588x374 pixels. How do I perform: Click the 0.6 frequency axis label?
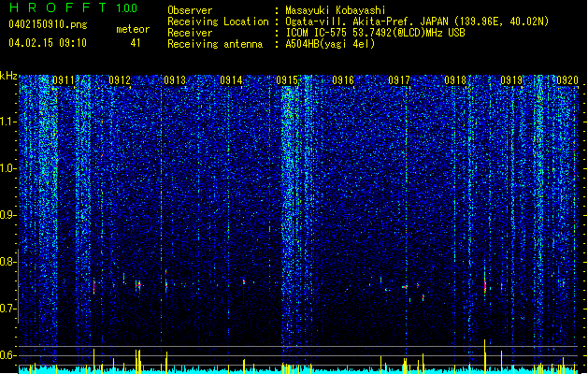(x=8, y=355)
